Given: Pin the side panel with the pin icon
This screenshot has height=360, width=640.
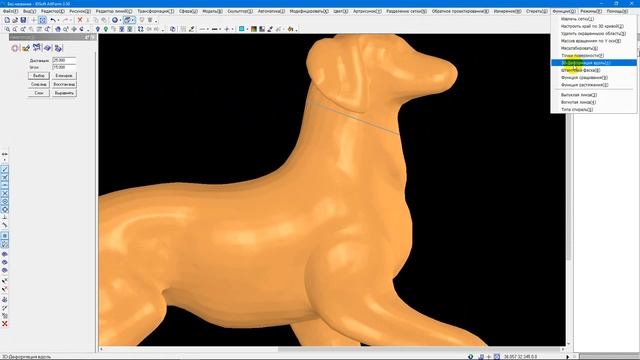Looking at the screenshot, I should pos(87,37).
